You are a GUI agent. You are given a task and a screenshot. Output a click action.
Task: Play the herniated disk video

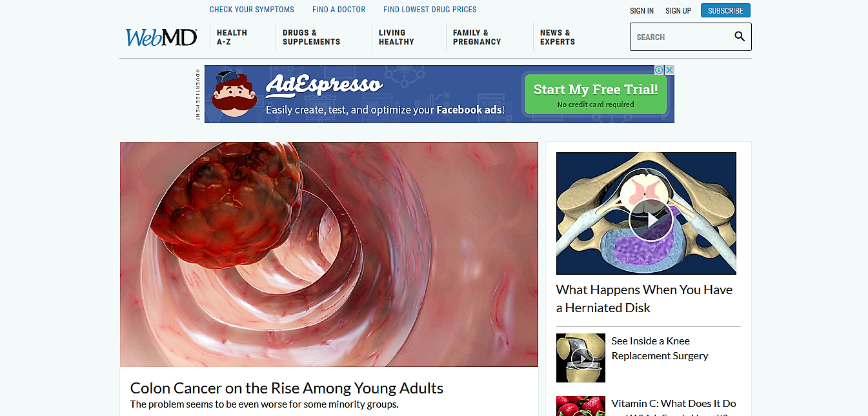651,220
